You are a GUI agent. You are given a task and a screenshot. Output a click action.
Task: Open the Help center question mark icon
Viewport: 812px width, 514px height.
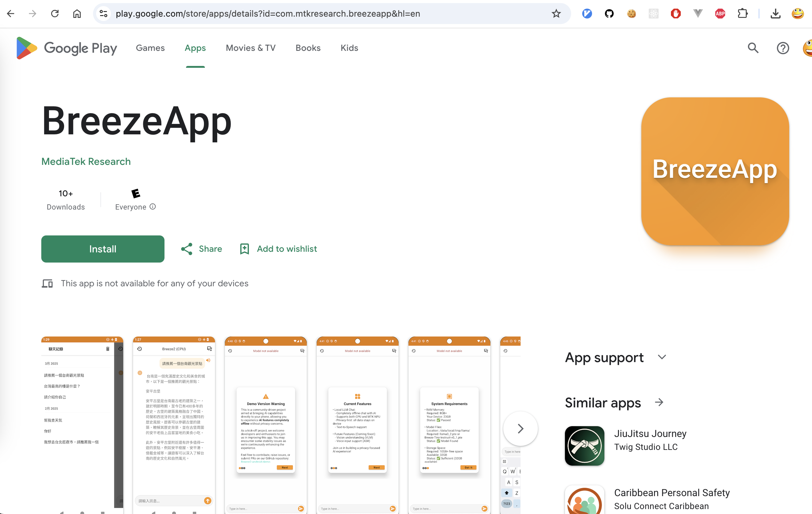tap(782, 48)
